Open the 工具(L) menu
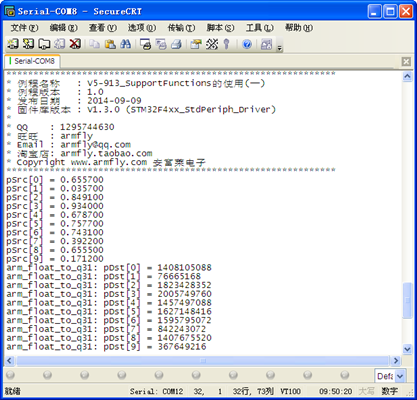 (x=260, y=28)
